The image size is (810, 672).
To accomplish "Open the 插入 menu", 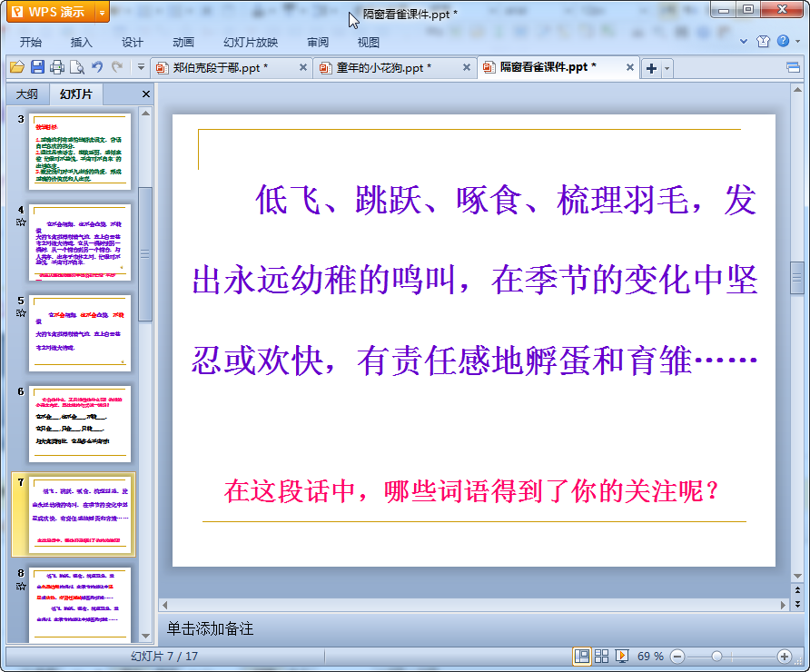I will click(81, 43).
